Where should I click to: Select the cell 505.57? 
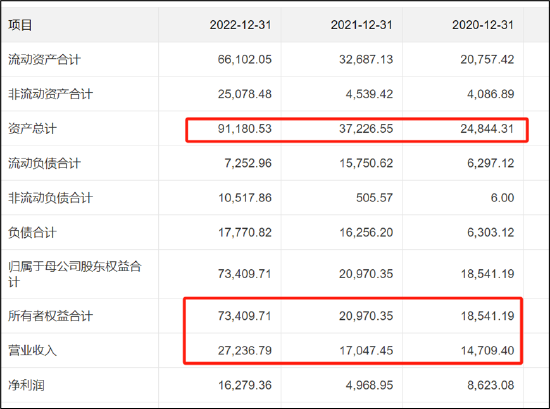374,198
